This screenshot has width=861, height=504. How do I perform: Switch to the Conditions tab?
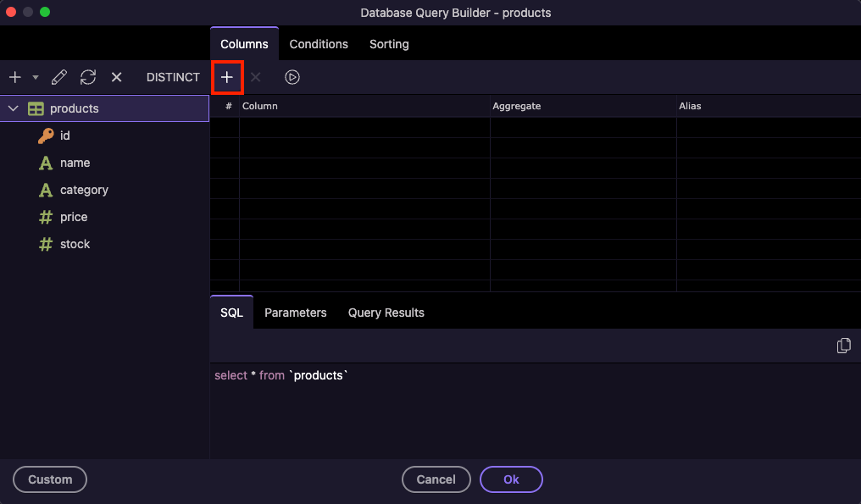click(x=319, y=44)
